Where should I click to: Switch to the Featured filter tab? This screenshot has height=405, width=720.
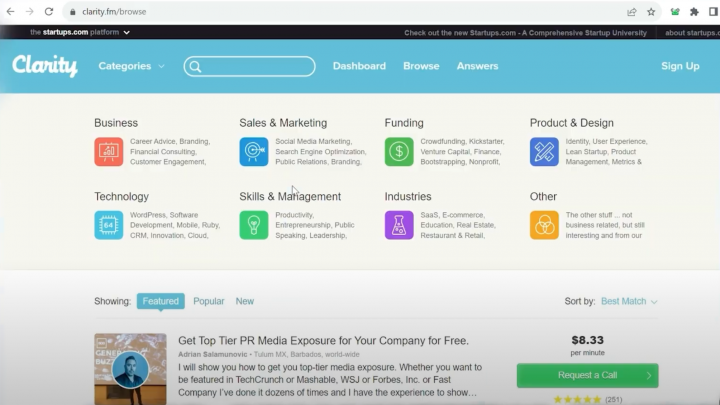pos(160,301)
